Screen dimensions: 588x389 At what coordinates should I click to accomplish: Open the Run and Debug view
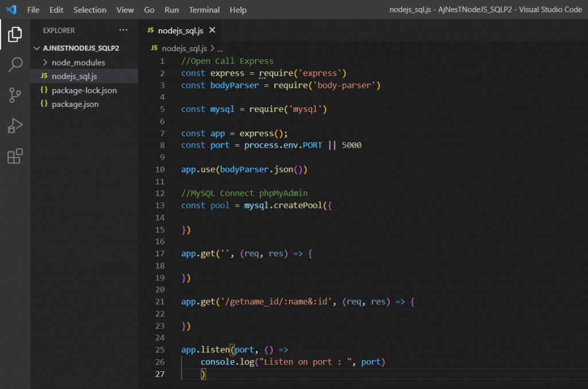(15, 126)
